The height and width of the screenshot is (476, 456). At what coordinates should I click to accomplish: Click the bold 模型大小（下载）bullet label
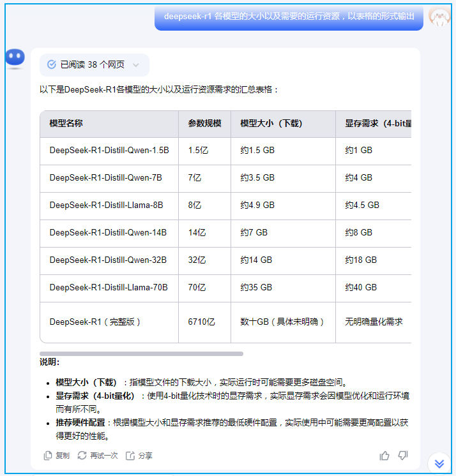point(87,382)
